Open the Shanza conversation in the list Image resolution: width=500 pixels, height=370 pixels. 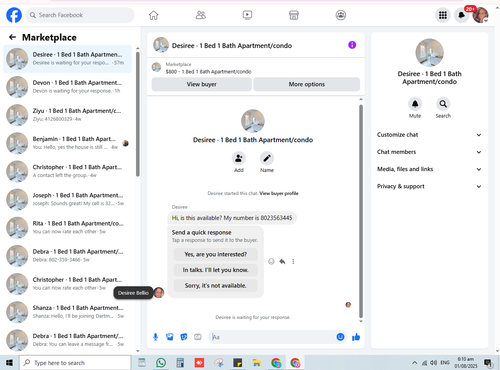[x=68, y=312]
